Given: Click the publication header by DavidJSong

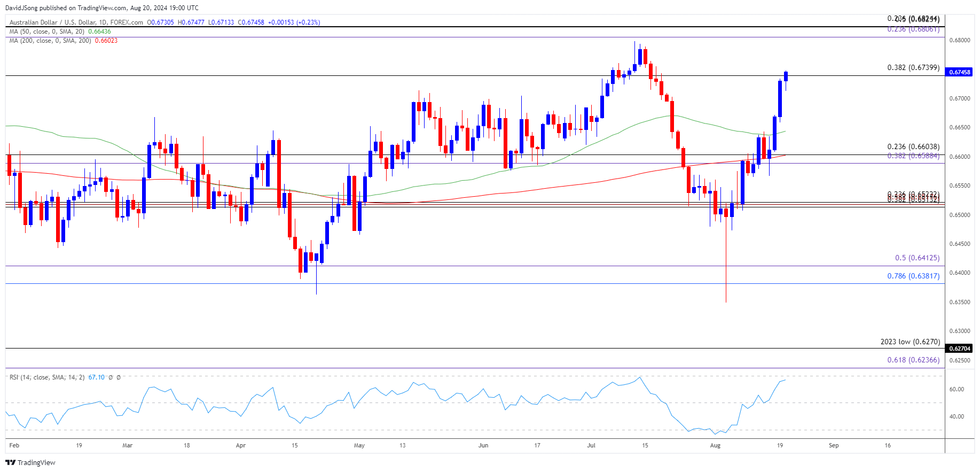Looking at the screenshot, I should (101, 8).
